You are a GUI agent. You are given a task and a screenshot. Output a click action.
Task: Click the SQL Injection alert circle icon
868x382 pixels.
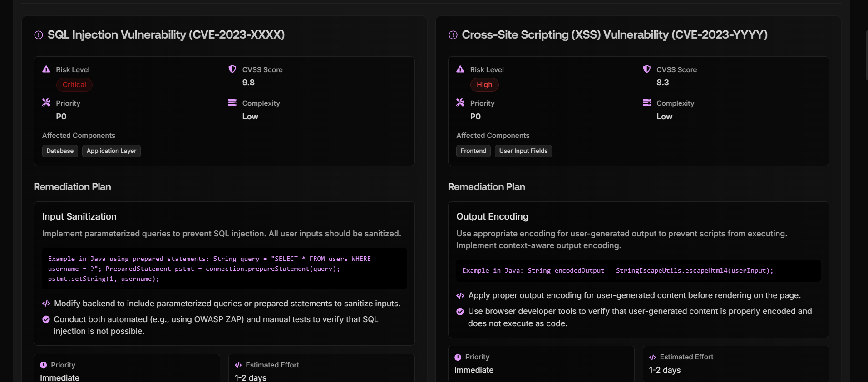[39, 35]
